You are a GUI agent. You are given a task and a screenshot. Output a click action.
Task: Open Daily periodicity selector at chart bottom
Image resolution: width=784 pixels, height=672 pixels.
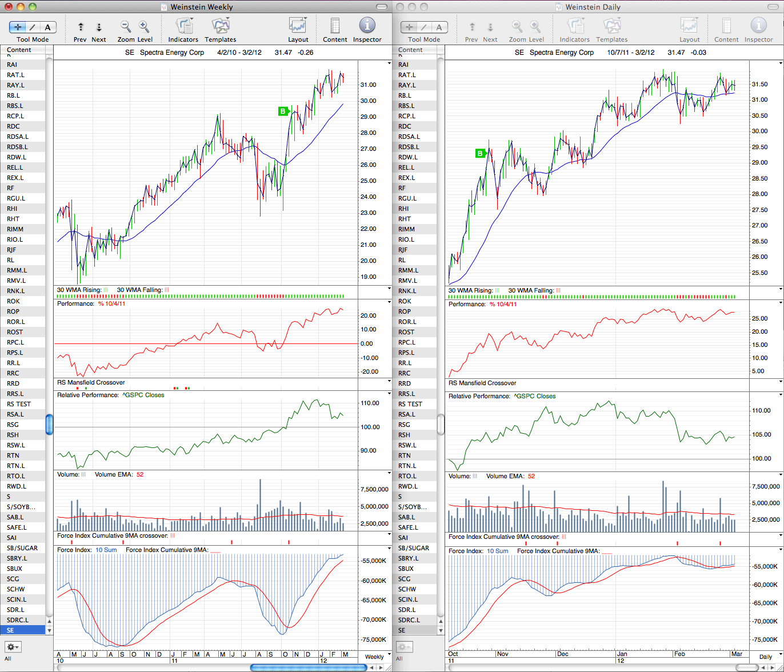click(x=766, y=657)
